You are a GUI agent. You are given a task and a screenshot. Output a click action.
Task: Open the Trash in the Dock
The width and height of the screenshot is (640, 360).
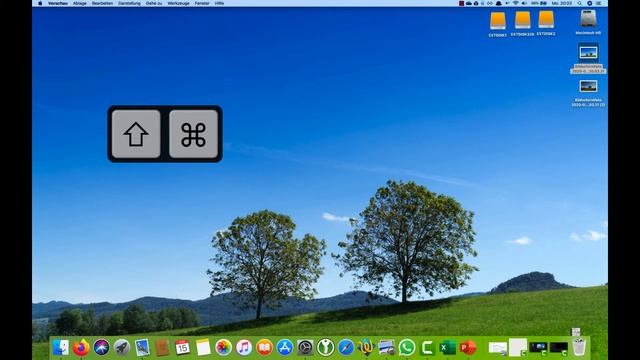click(579, 347)
